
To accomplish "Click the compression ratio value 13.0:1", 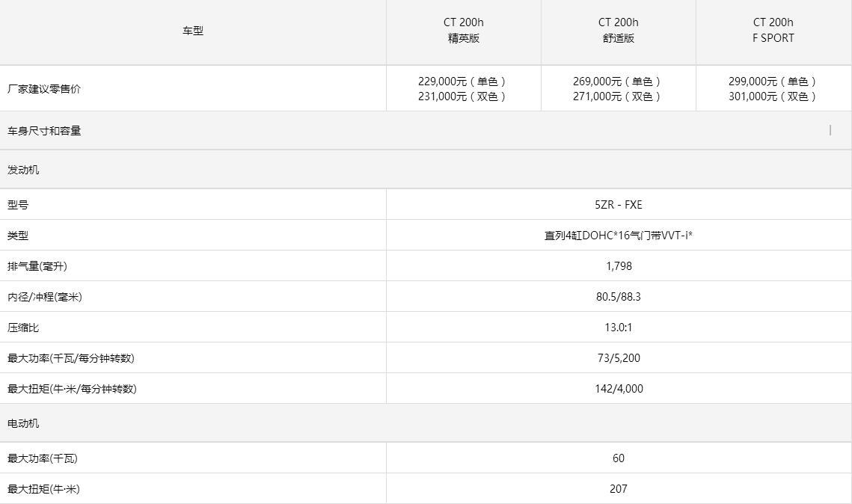I will (618, 328).
